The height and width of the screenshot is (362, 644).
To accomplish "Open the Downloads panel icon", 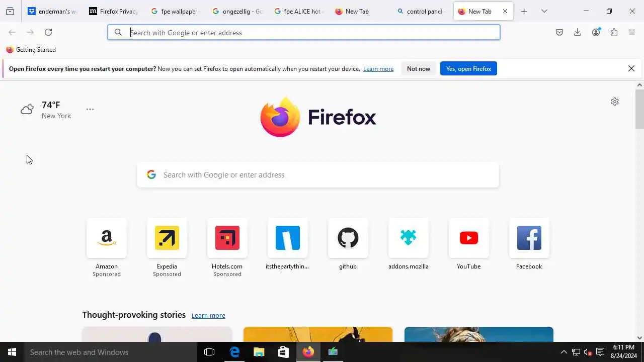I will 578,32.
